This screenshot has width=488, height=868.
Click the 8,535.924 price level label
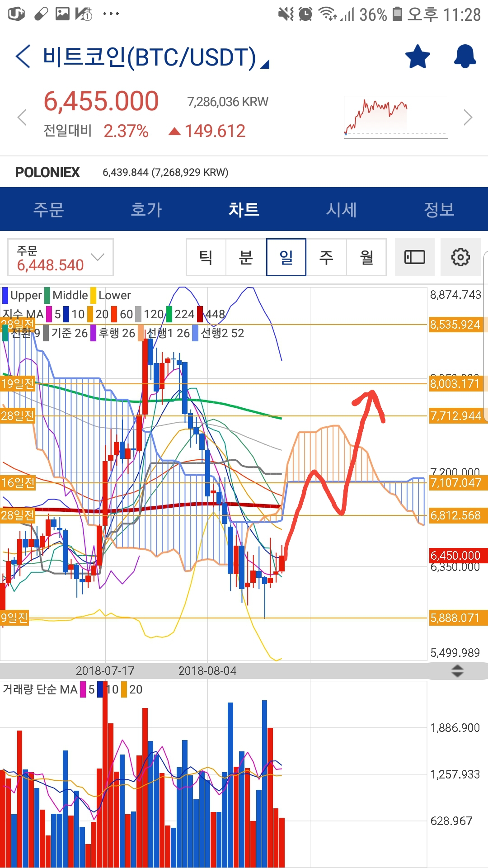(458, 325)
